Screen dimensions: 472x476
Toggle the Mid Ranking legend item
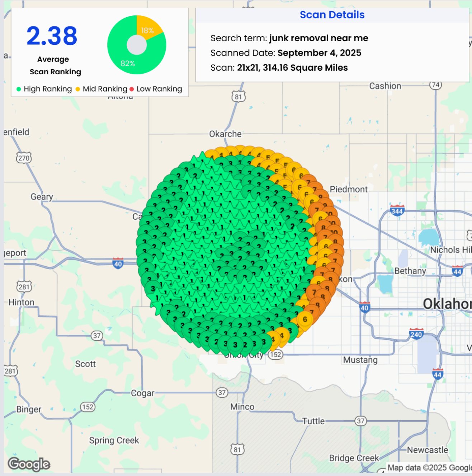102,89
